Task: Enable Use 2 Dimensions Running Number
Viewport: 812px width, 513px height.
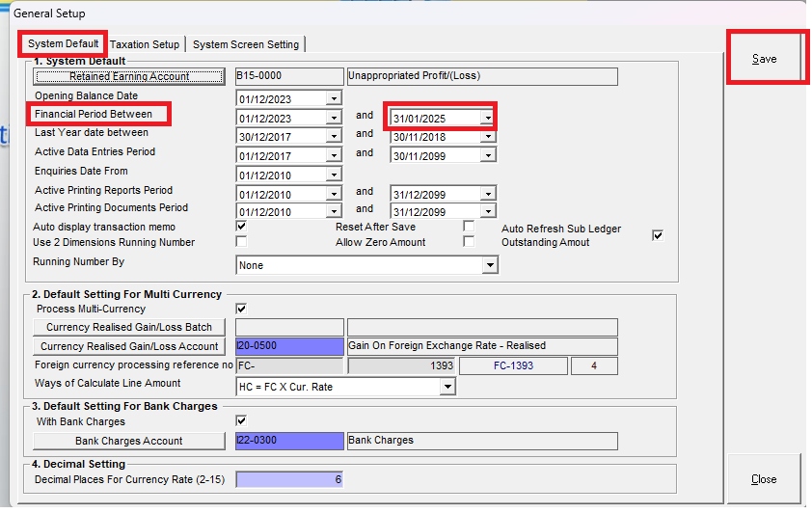Action: click(x=241, y=241)
